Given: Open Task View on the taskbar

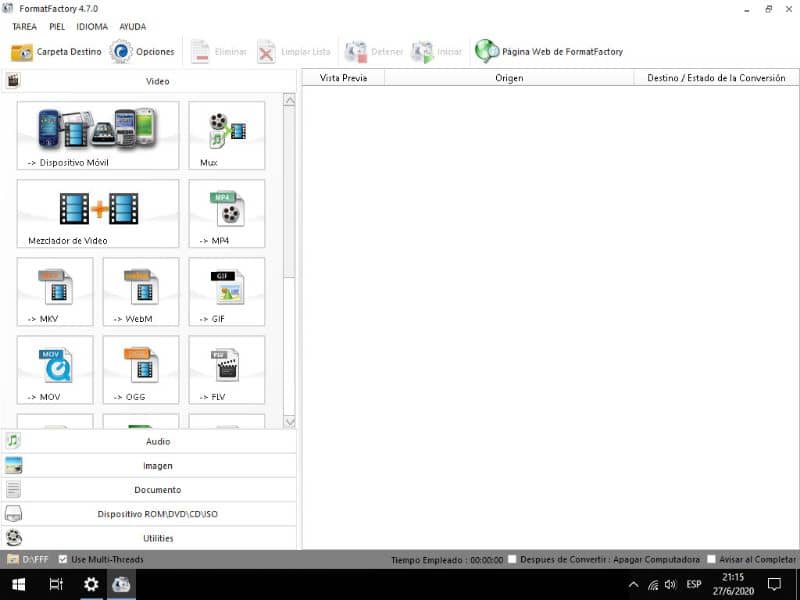Looking at the screenshot, I should tap(56, 585).
